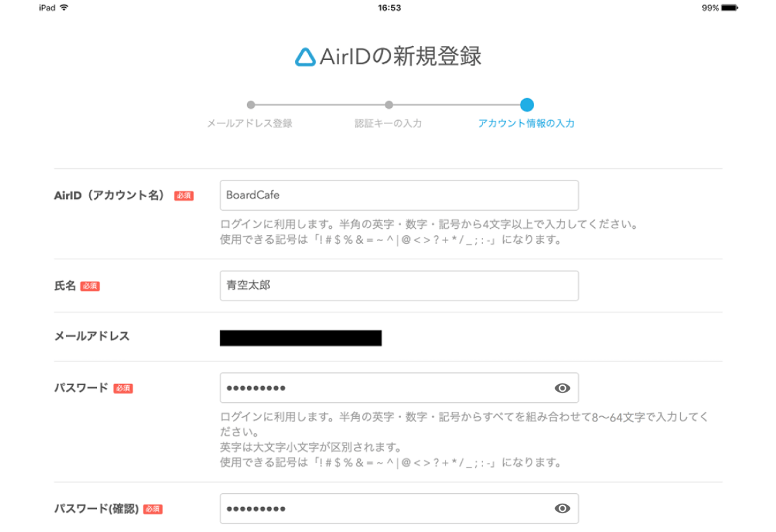
Task: Click the hint 英字は大文字小文字が区別されます
Action: 311,447
